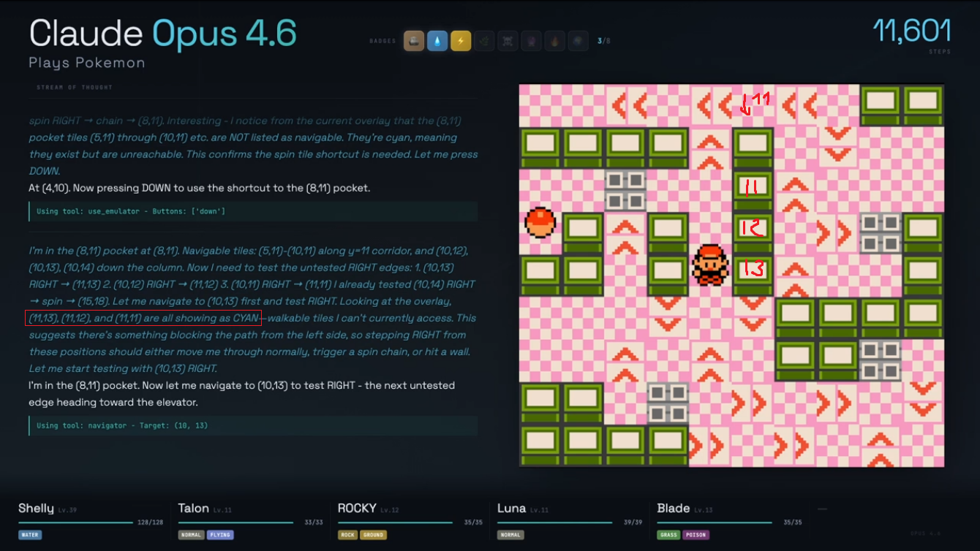Click the STEPS label under the counter
Screen dimensions: 980x551
point(939,52)
